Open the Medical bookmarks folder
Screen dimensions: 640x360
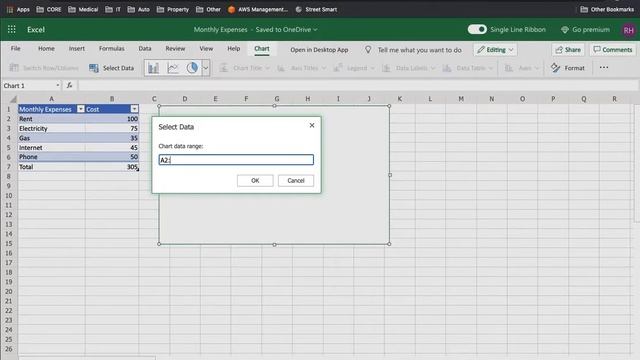[x=83, y=9]
